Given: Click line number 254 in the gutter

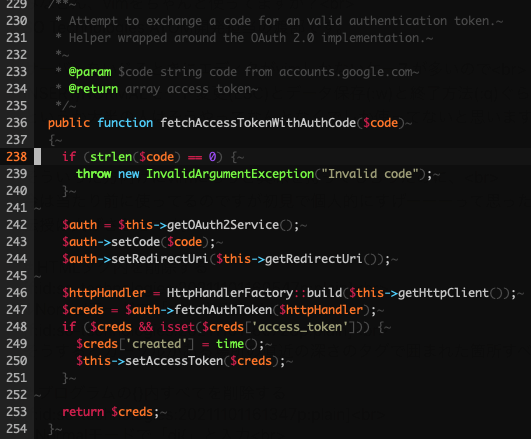Looking at the screenshot, I should (17, 429).
